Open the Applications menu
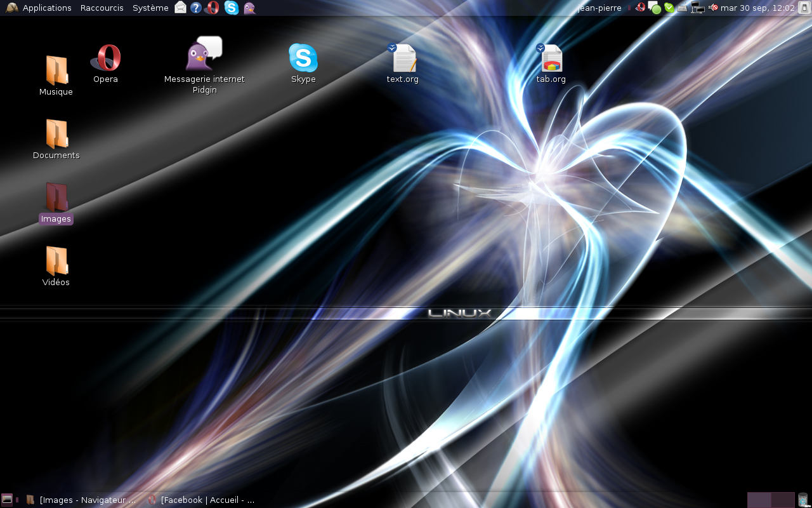This screenshot has height=508, width=812. 38,8
